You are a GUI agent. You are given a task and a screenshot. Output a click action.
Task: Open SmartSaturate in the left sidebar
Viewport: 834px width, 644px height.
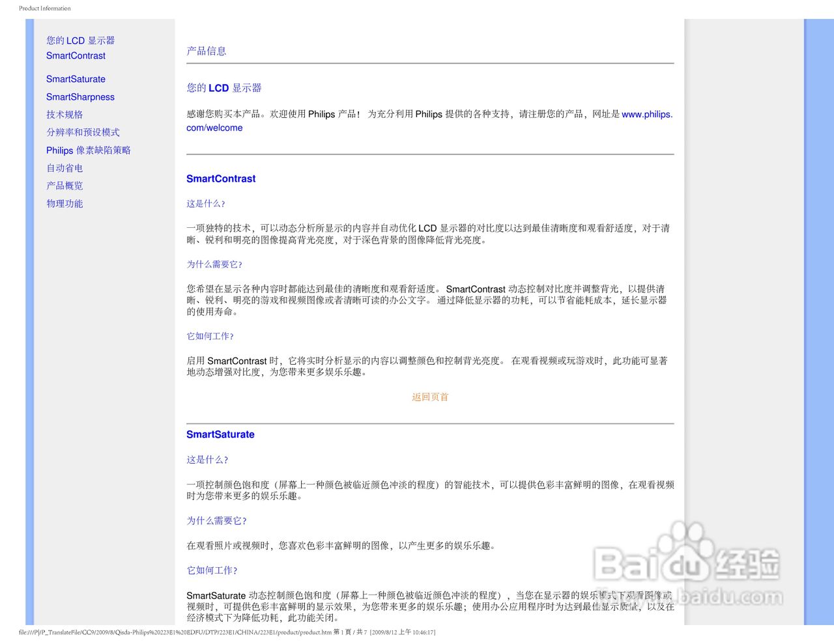click(x=76, y=79)
